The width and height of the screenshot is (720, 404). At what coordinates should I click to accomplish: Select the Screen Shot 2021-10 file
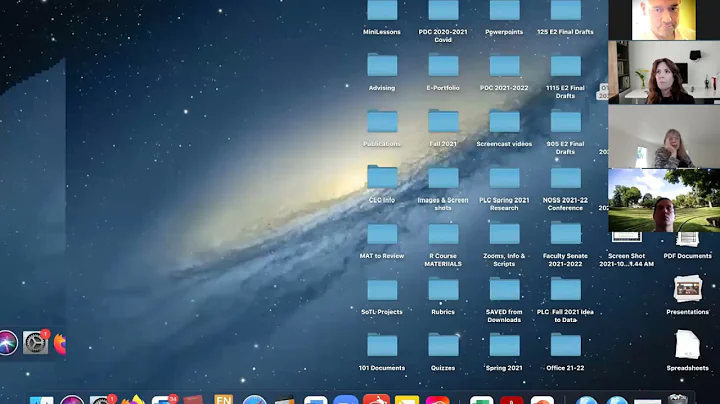click(626, 237)
